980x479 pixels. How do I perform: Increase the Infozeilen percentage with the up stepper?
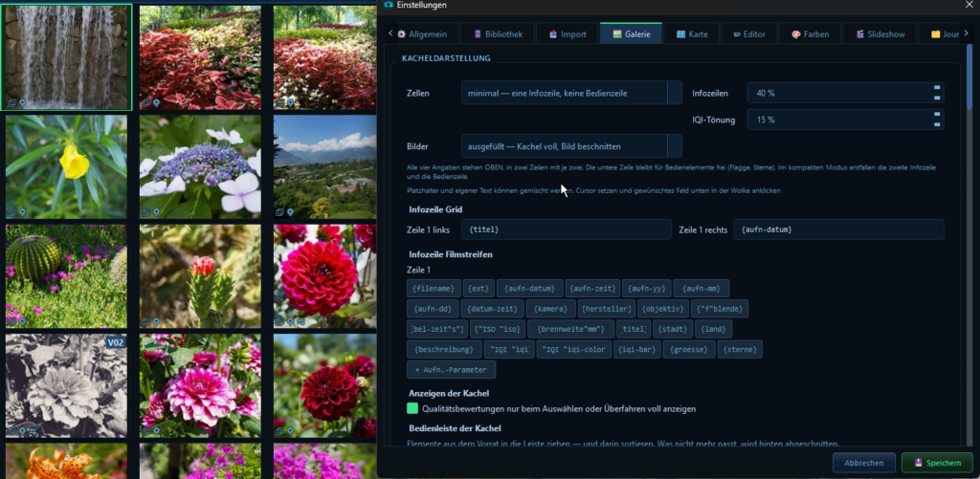(937, 89)
